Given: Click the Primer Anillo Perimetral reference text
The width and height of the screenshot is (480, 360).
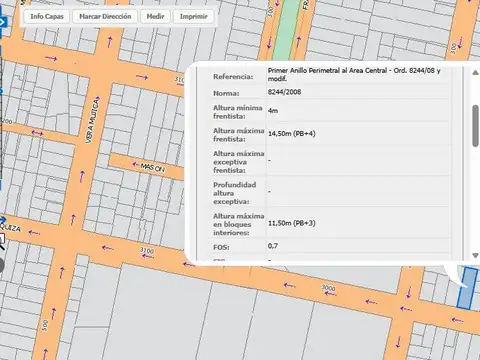Looking at the screenshot, I should (x=354, y=75).
